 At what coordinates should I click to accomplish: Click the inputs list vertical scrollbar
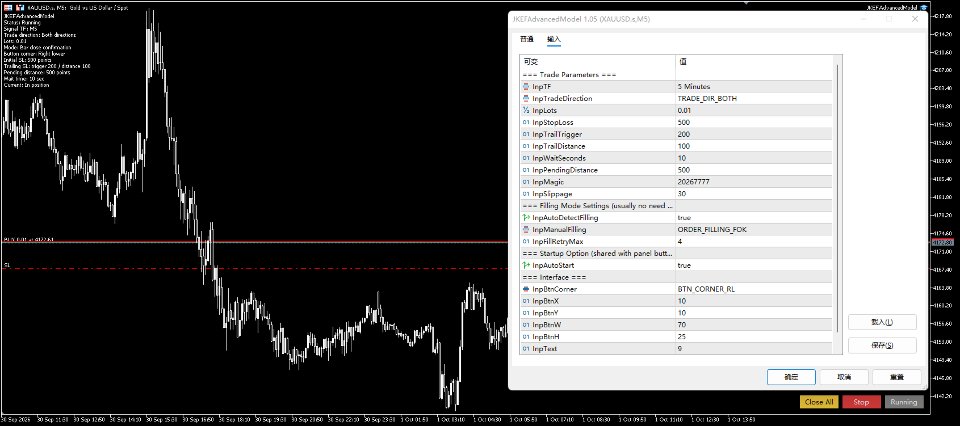point(837,196)
